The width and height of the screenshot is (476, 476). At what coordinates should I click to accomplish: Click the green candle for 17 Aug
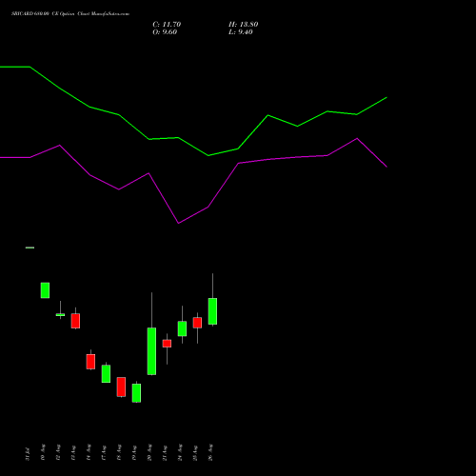click(106, 374)
